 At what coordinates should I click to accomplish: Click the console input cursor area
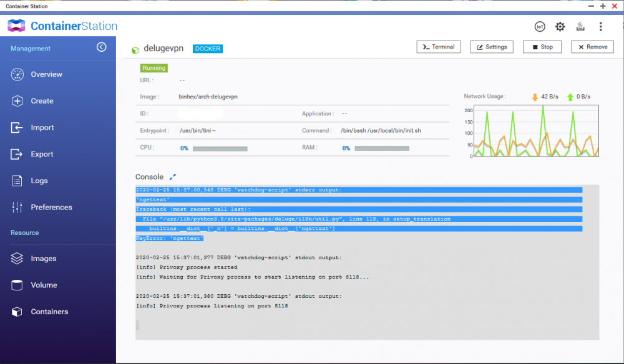[138, 325]
